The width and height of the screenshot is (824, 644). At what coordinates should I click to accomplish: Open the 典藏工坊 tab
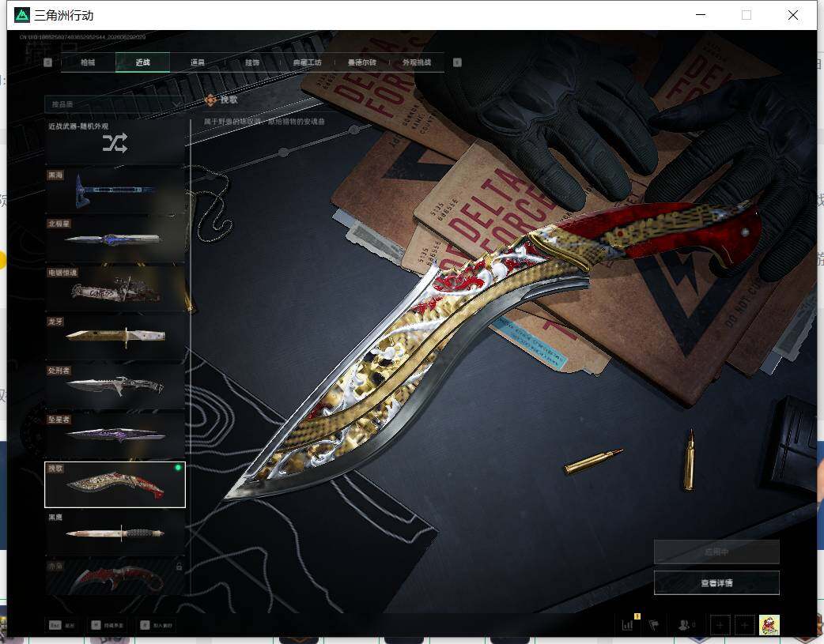click(x=307, y=62)
